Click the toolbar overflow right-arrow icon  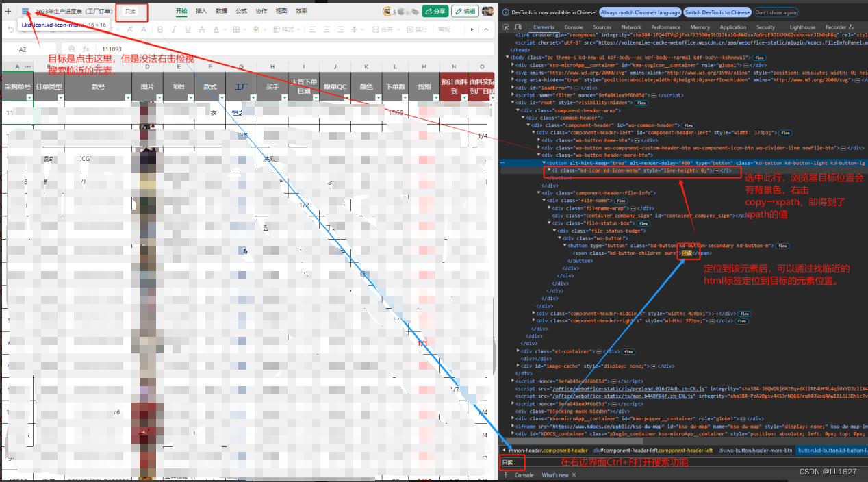click(x=472, y=29)
